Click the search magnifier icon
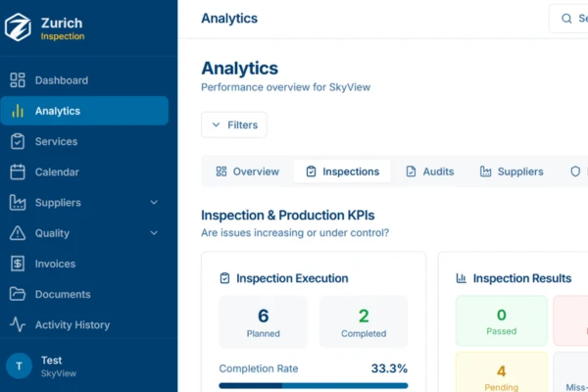 [566, 19]
